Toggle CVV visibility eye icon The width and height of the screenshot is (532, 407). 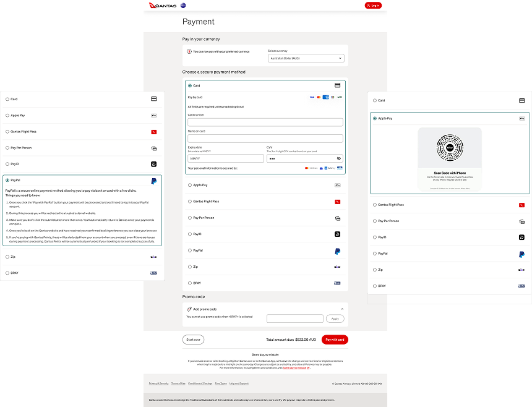click(338, 158)
